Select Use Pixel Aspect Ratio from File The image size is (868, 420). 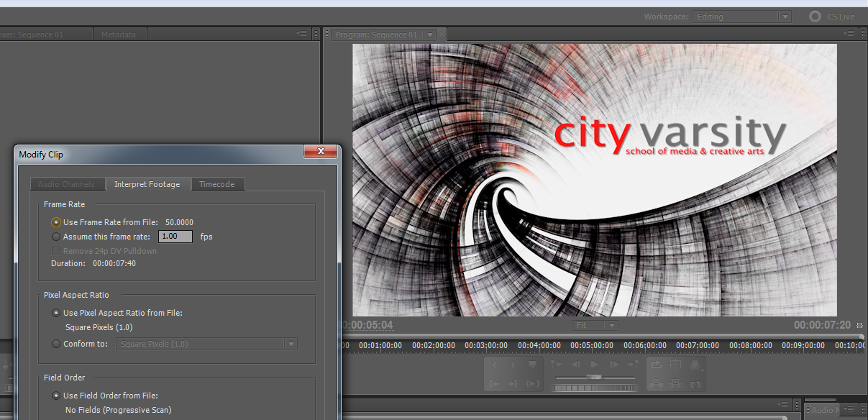(x=56, y=313)
